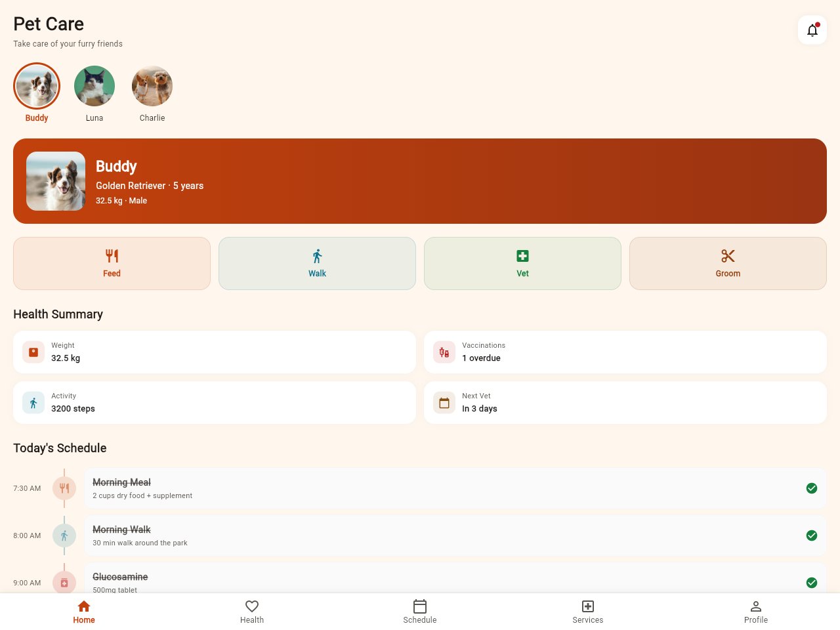Switch to the Services tab

click(588, 612)
